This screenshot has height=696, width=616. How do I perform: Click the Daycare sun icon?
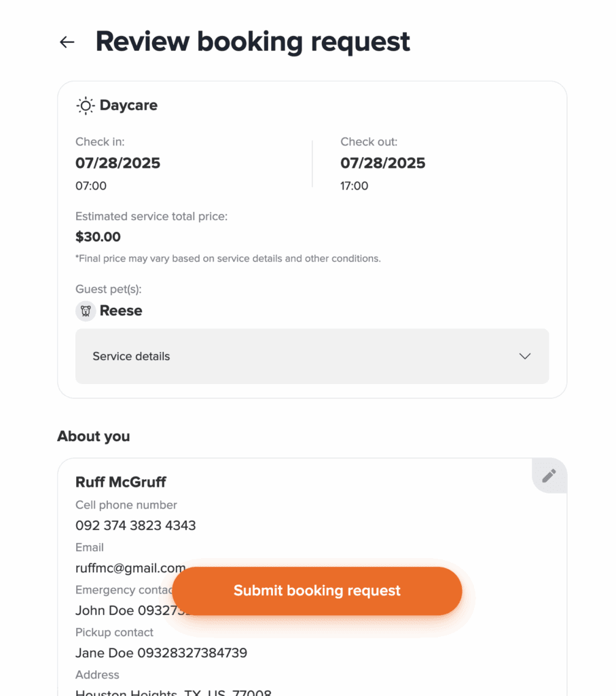pyautogui.click(x=85, y=106)
